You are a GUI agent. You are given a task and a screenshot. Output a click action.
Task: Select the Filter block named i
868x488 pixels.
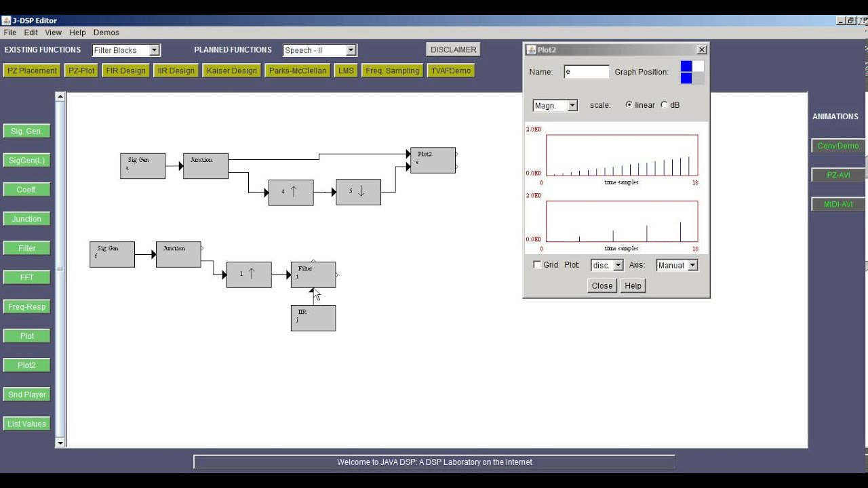click(x=313, y=274)
